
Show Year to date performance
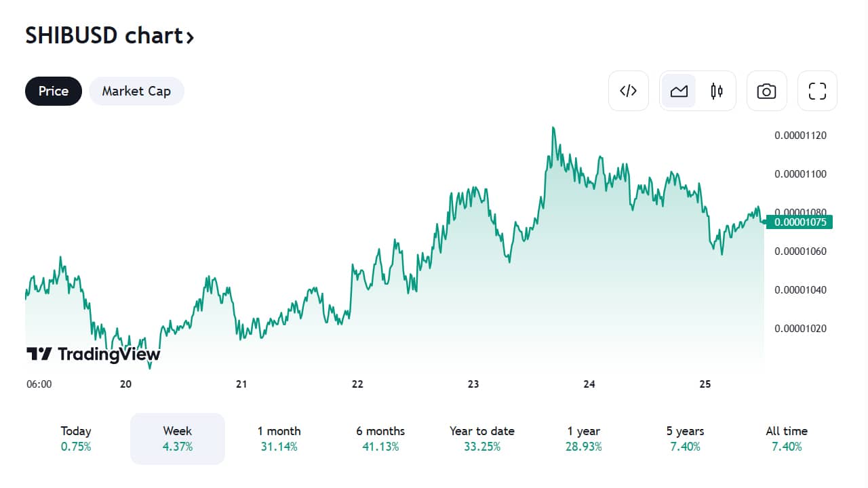(x=482, y=439)
